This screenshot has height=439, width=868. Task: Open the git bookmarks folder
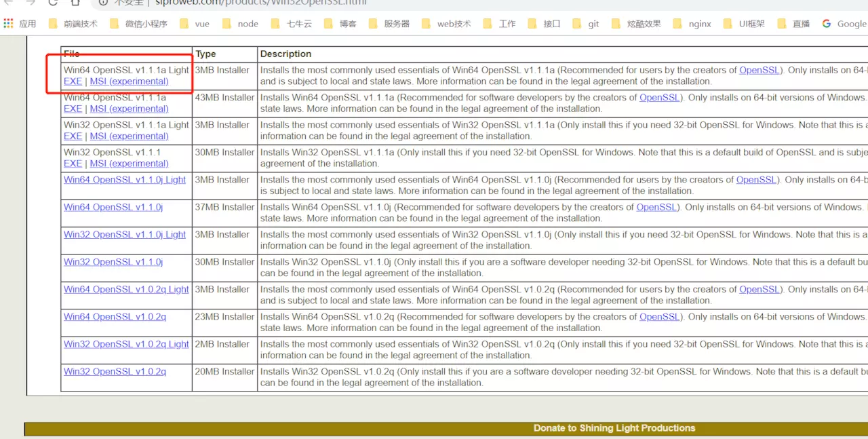click(593, 23)
